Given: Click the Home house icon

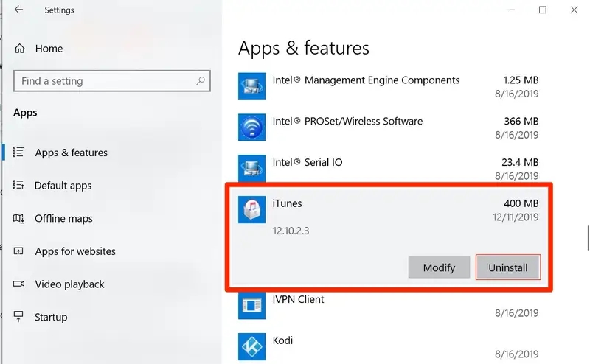Looking at the screenshot, I should [20, 48].
